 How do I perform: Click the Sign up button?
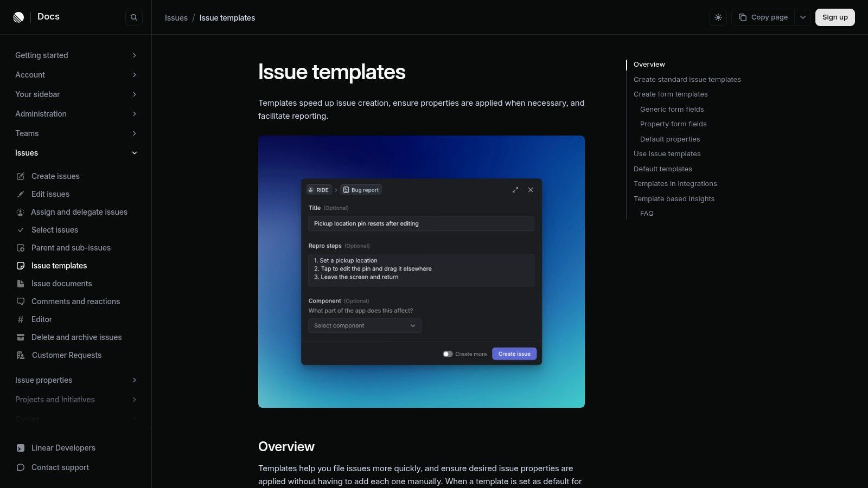pos(834,17)
